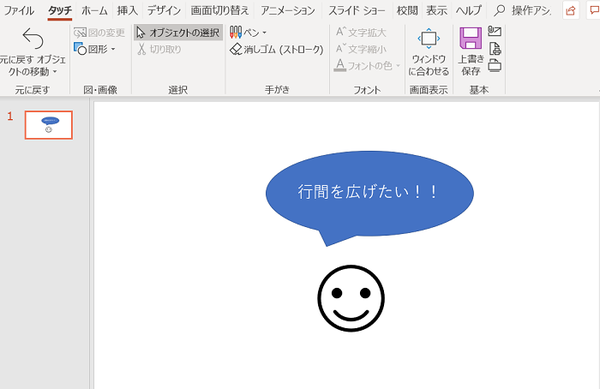Select the タッチ ribbon tab

point(60,11)
